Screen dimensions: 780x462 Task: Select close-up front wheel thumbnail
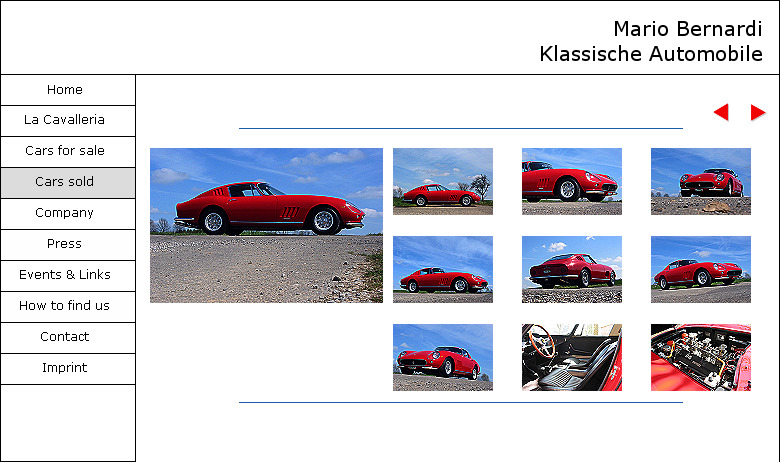pyautogui.click(x=572, y=182)
